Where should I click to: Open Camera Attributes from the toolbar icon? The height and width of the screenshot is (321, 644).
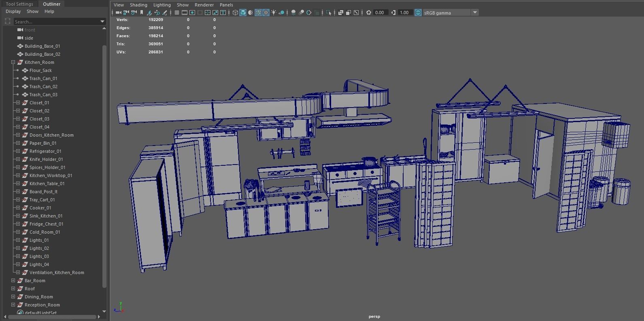point(134,13)
